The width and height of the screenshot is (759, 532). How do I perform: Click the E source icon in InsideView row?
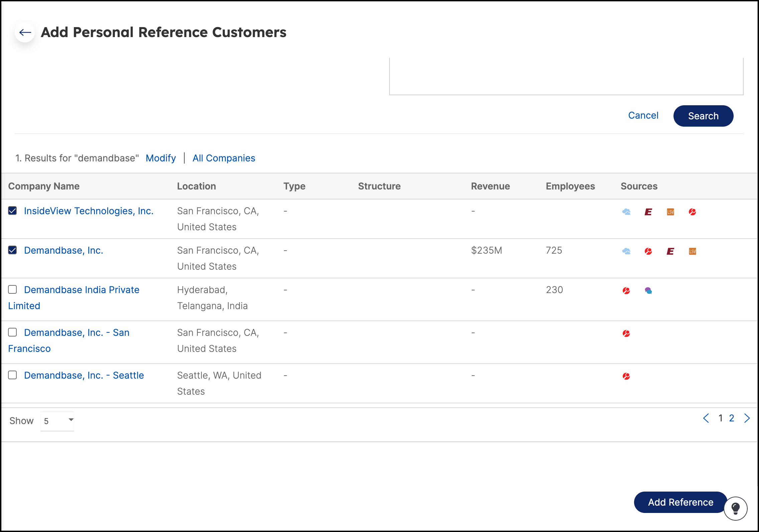pyautogui.click(x=648, y=212)
